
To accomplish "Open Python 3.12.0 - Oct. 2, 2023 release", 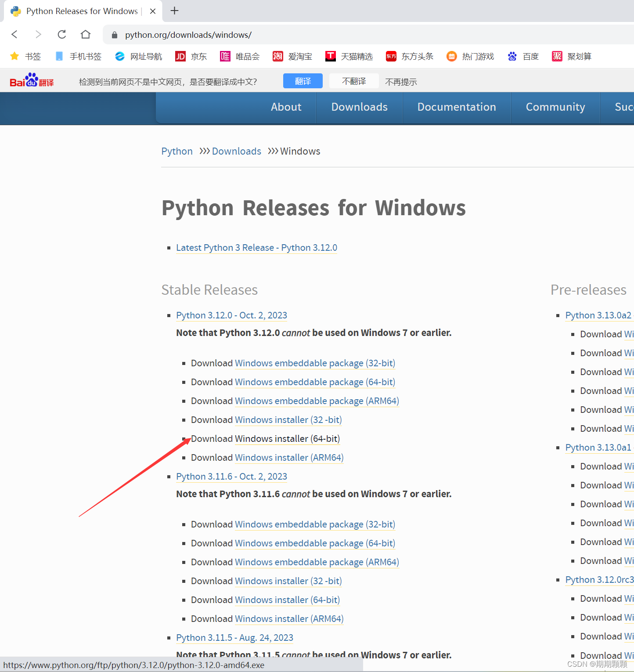I will click(231, 315).
